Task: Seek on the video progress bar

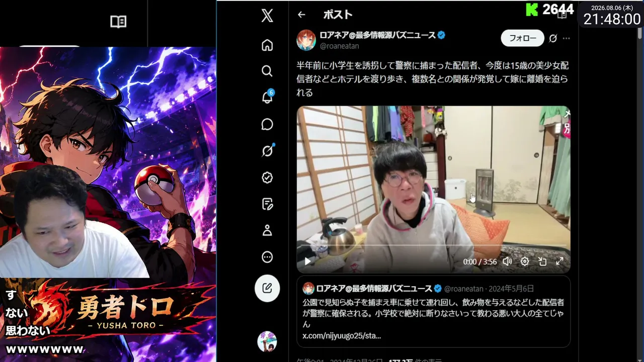Action: coord(433,245)
